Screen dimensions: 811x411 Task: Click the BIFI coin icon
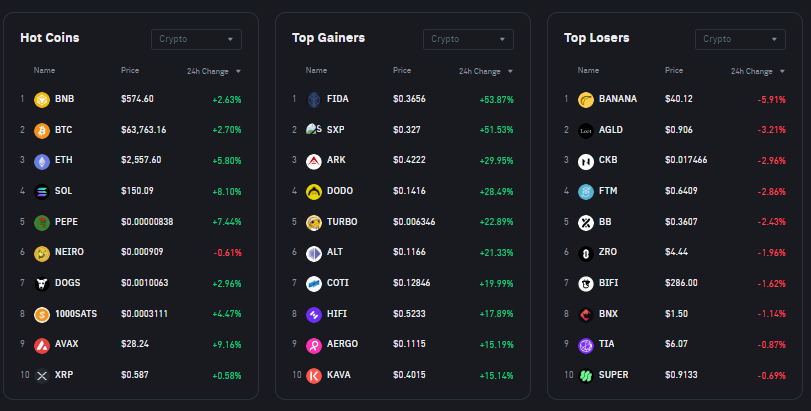click(x=586, y=284)
